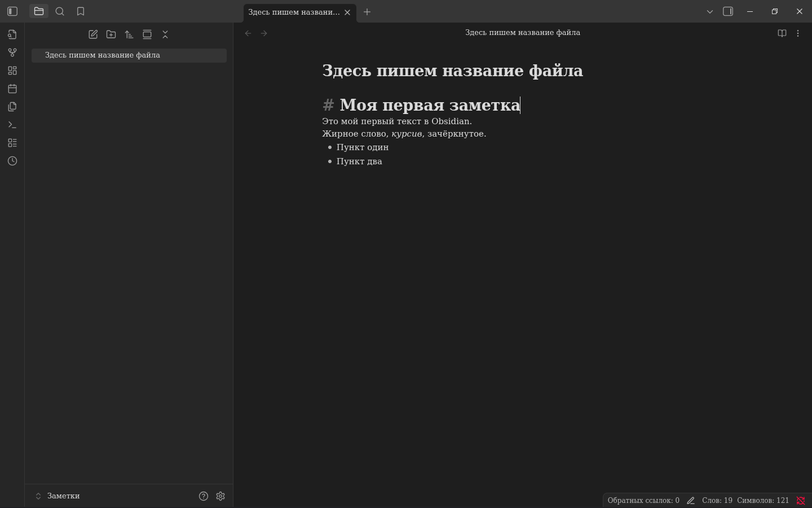Image resolution: width=812 pixels, height=508 pixels.
Task: Open the more options three-dot menu
Action: [798, 33]
